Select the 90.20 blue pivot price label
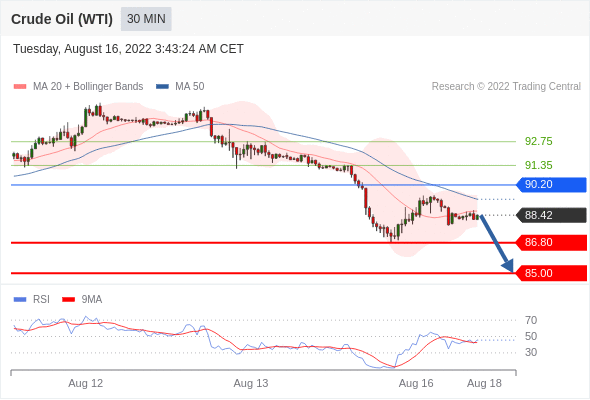Image resolution: width=590 pixels, height=400 pixels. click(551, 184)
